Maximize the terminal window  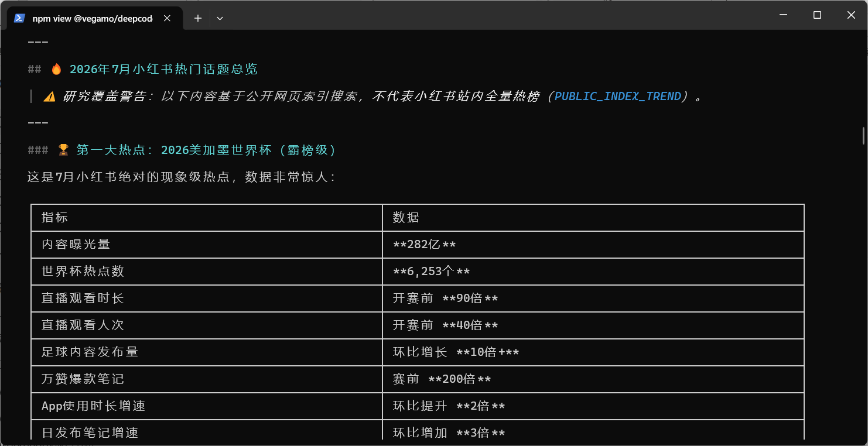[x=817, y=15]
